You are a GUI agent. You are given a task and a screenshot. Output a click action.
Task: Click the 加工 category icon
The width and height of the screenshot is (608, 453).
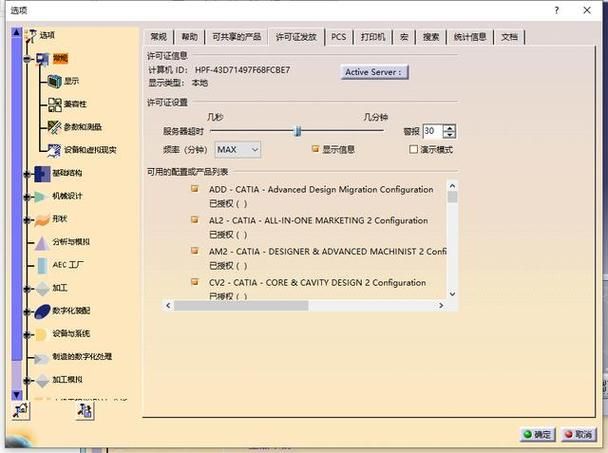click(42, 288)
